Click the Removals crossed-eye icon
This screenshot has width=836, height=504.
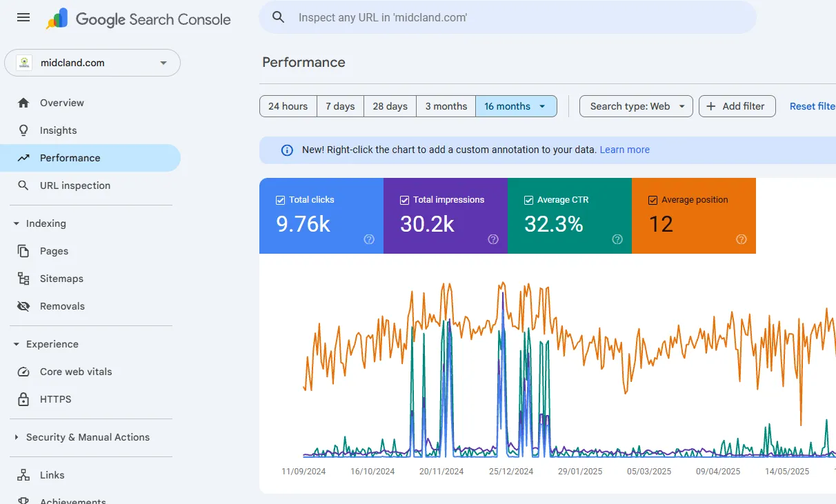(23, 306)
